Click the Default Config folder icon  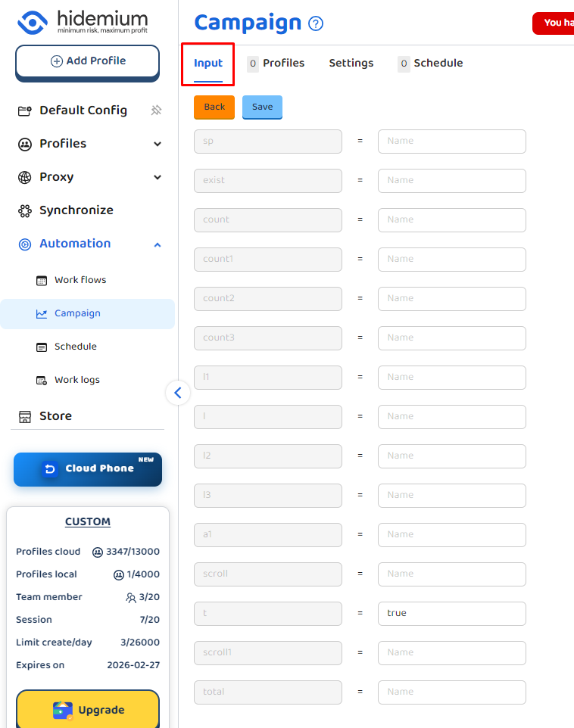click(25, 111)
